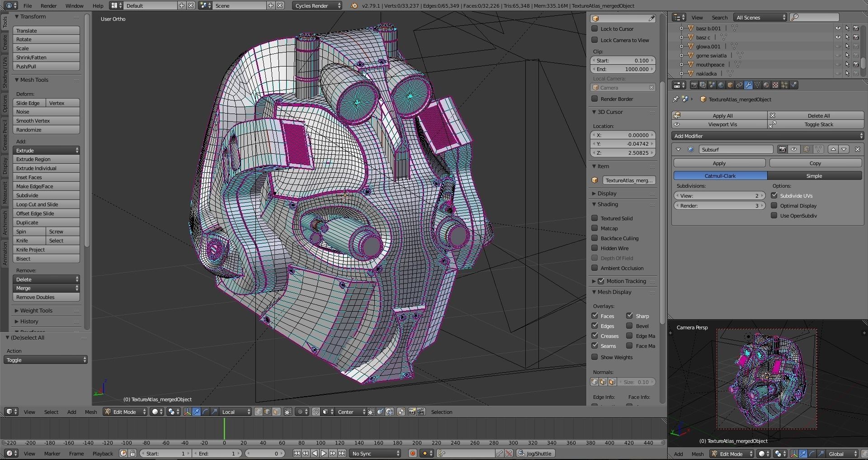The height and width of the screenshot is (460, 868).
Task: Remove the Subsurf modifier
Action: pos(857,149)
